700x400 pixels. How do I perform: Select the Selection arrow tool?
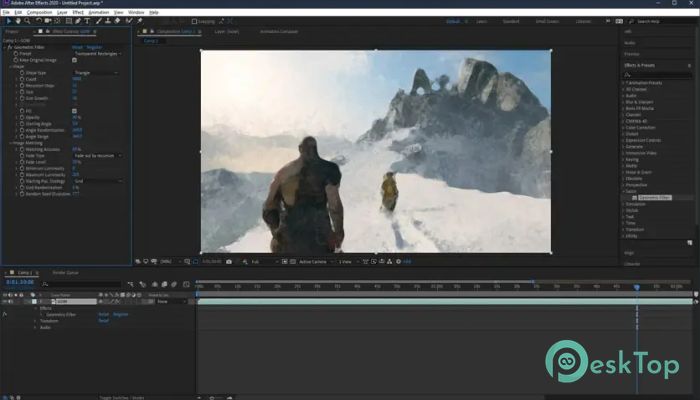pyautogui.click(x=7, y=20)
